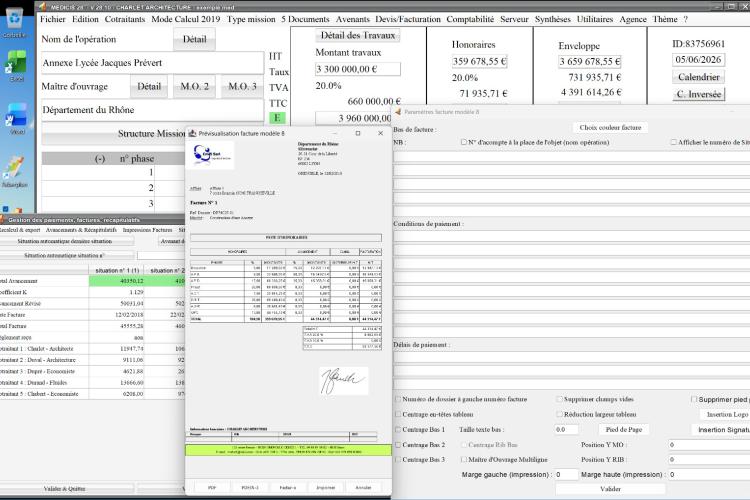Click the date field '05/06/2026'

pos(698,60)
